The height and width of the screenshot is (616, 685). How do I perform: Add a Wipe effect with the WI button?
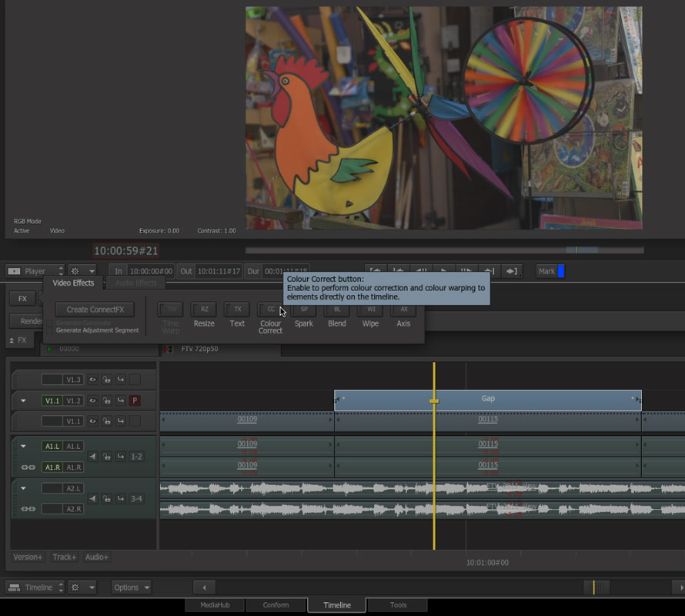click(370, 310)
